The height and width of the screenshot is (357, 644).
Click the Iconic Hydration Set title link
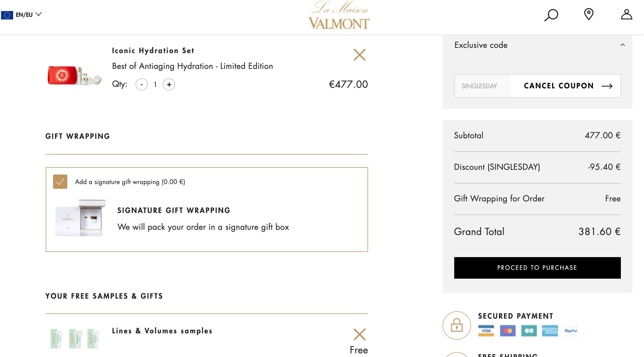(x=153, y=50)
